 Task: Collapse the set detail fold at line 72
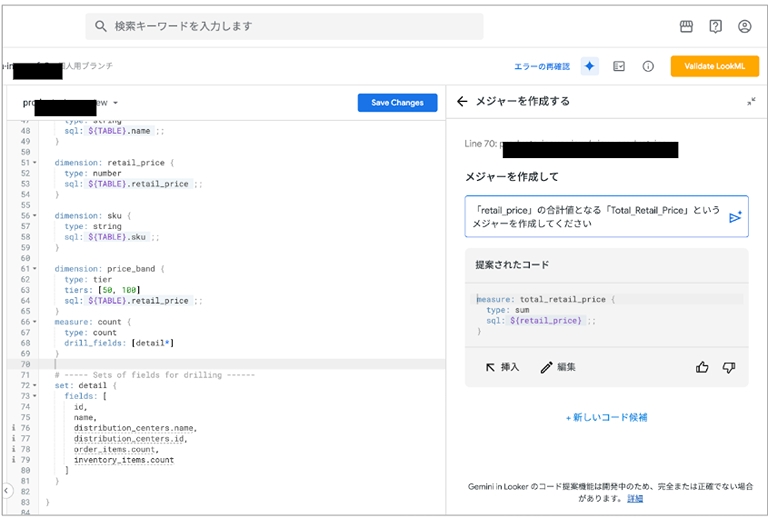35,385
